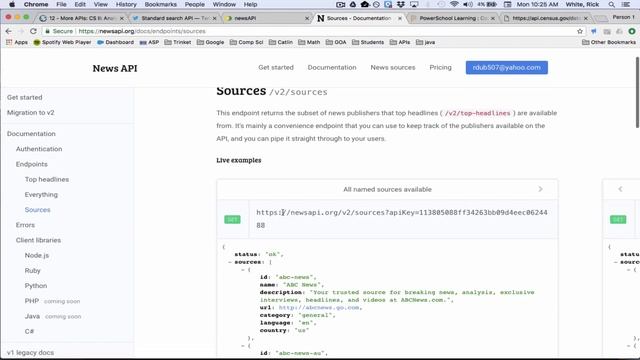Select Everything endpoint in the sidebar
Viewport: 640px width, 360px height.
click(x=41, y=194)
